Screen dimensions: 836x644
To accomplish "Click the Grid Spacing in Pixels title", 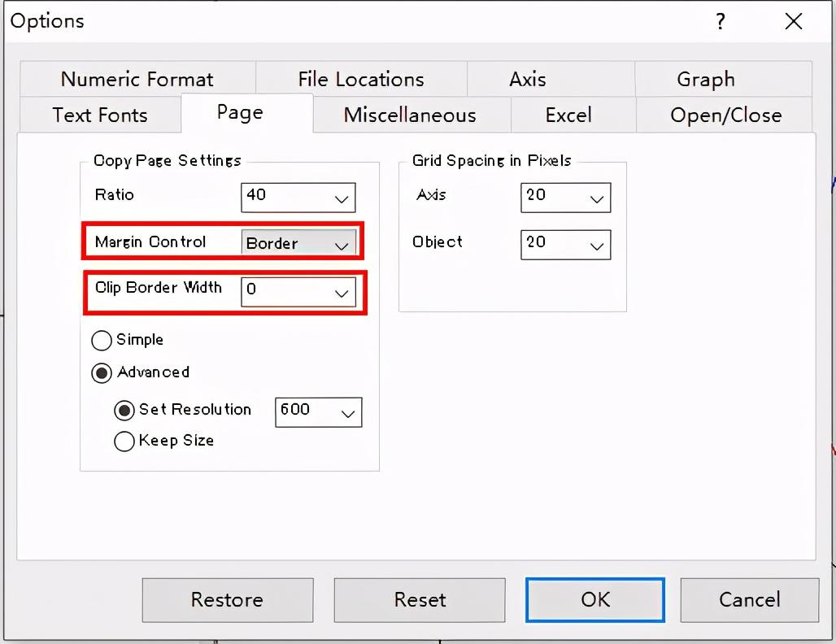I will pos(491,160).
